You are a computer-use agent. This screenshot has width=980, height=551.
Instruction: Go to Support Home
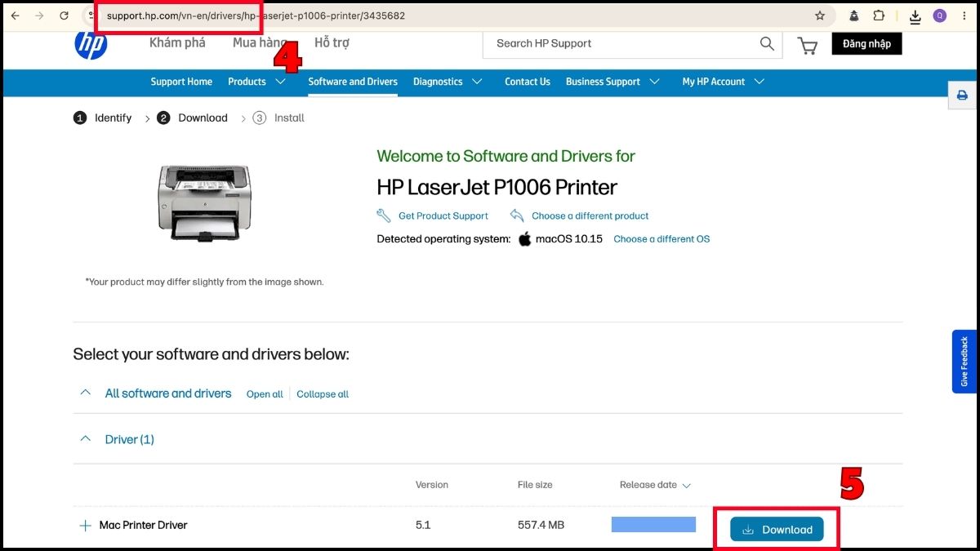[181, 82]
